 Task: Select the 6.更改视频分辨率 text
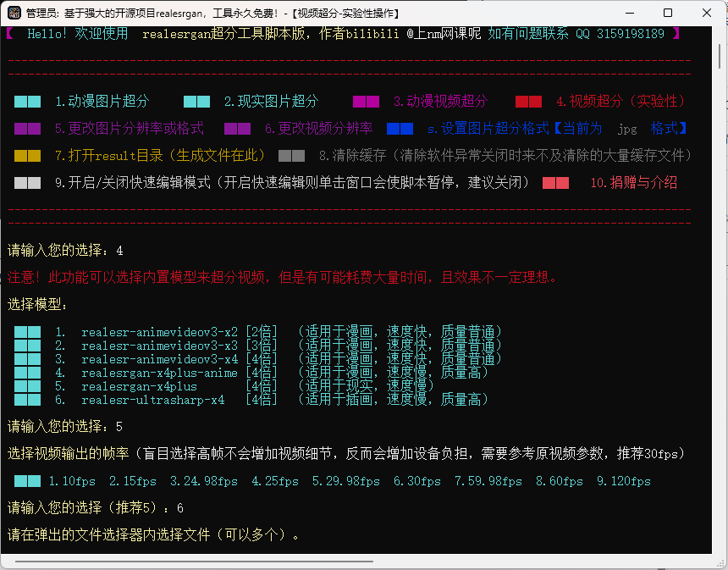click(x=317, y=129)
